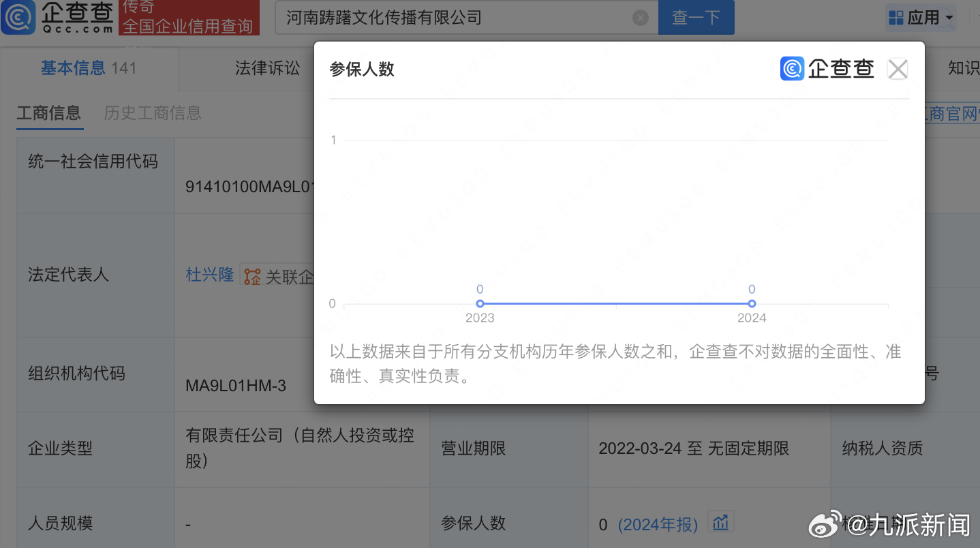Select the 历史工商信息 sub-tab
980x548 pixels.
click(x=153, y=112)
